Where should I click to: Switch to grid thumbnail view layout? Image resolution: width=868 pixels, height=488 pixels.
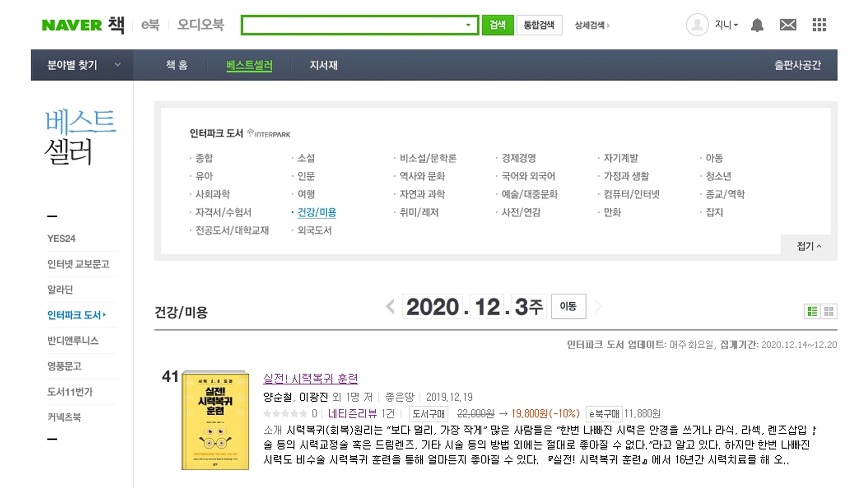(x=829, y=311)
